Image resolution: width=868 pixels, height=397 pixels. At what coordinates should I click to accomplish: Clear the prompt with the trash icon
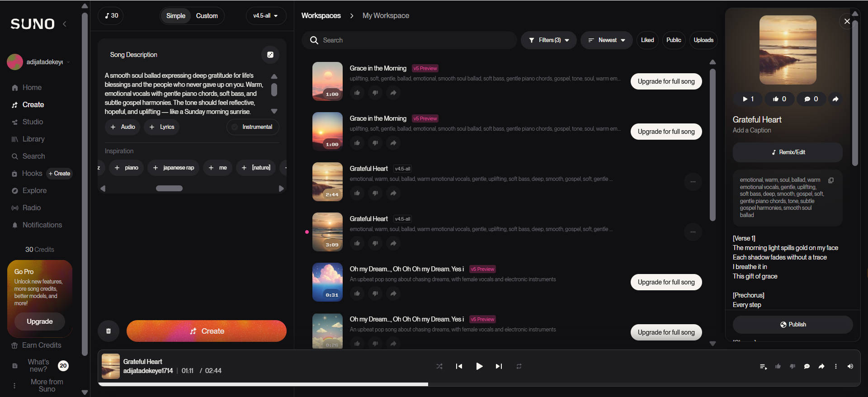tap(108, 331)
